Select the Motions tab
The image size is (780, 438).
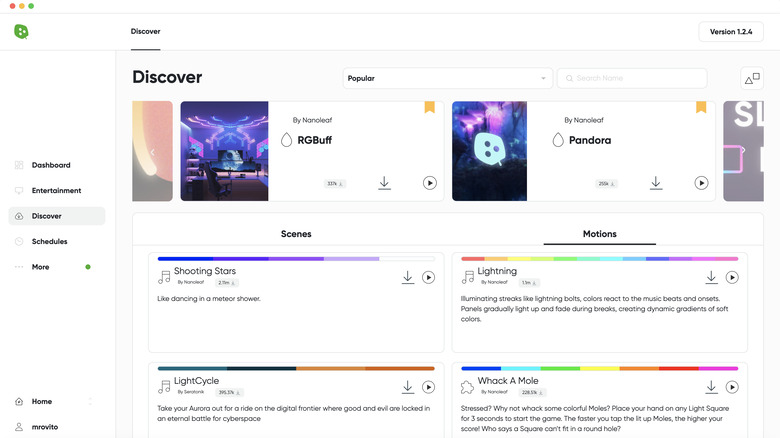pos(599,234)
